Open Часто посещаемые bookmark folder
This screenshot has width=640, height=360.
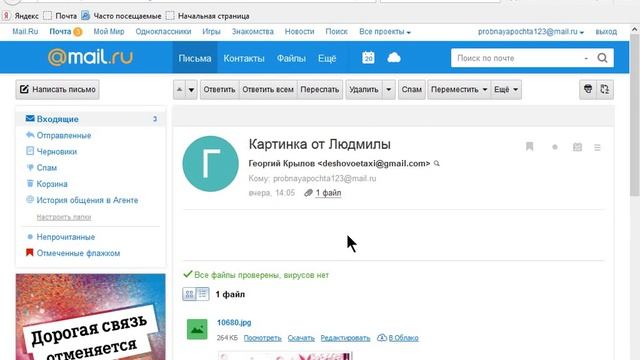pos(122,16)
